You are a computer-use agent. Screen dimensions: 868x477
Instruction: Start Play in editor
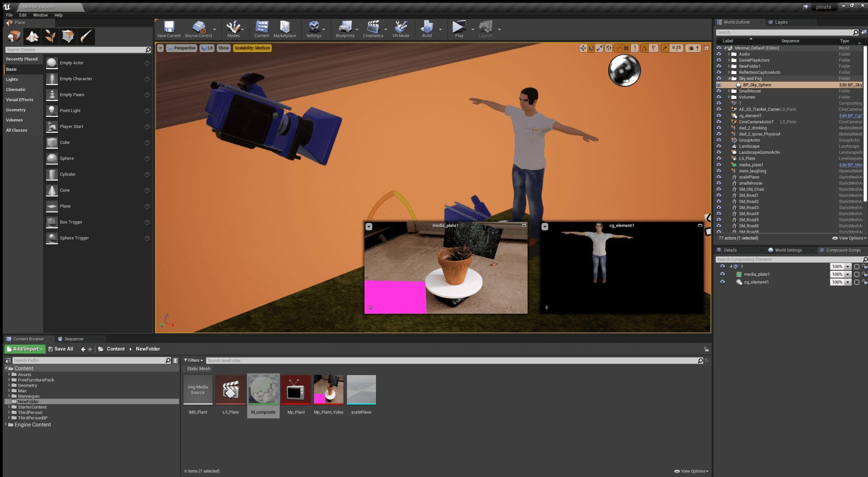tap(459, 29)
